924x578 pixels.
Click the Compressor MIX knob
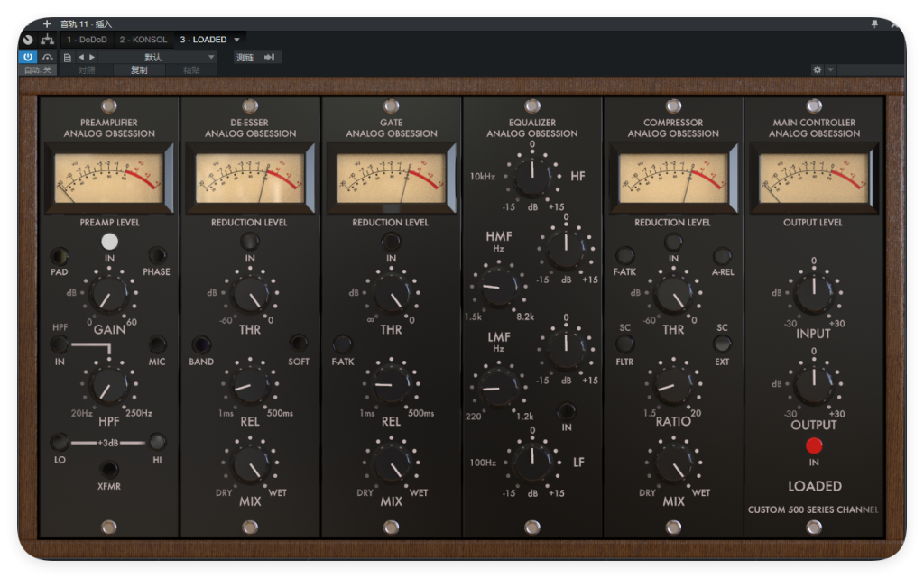(673, 464)
